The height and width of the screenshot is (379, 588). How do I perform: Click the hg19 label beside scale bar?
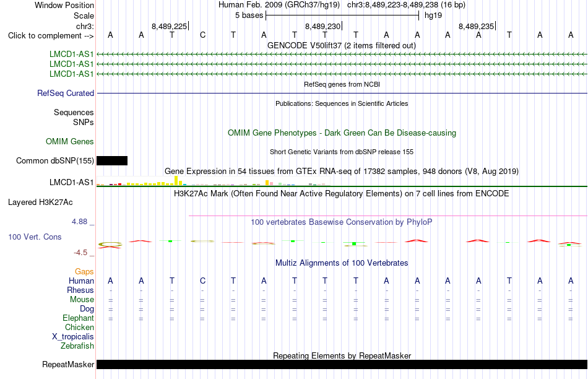(x=433, y=15)
